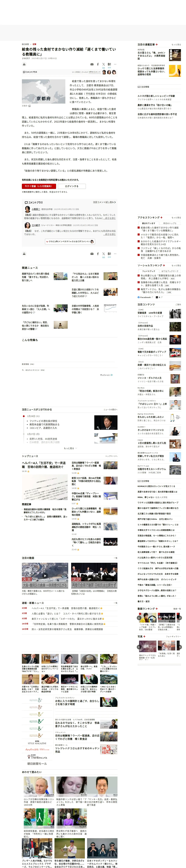Click ログインする button
The image size is (186, 868).
[x=72, y=186]
